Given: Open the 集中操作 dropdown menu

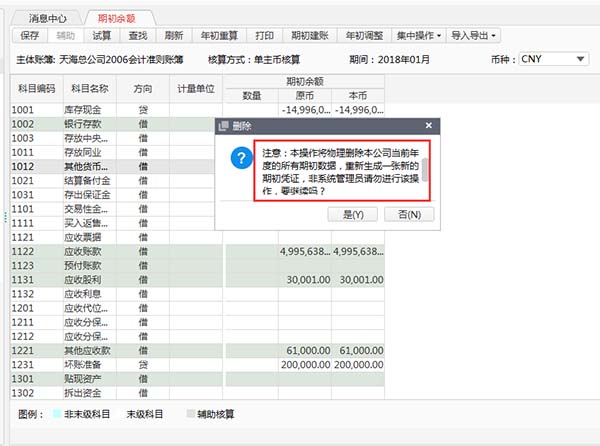Looking at the screenshot, I should coord(419,36).
